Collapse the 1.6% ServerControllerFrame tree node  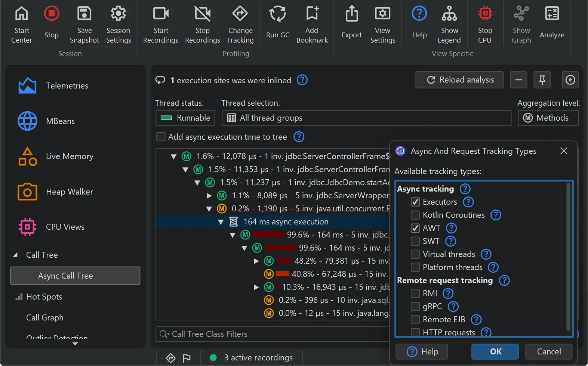coord(173,156)
